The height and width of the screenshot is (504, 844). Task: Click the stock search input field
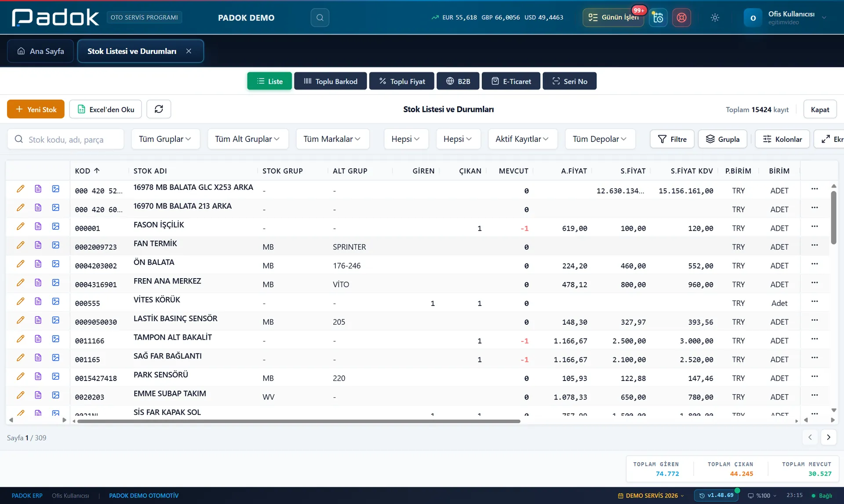point(65,139)
